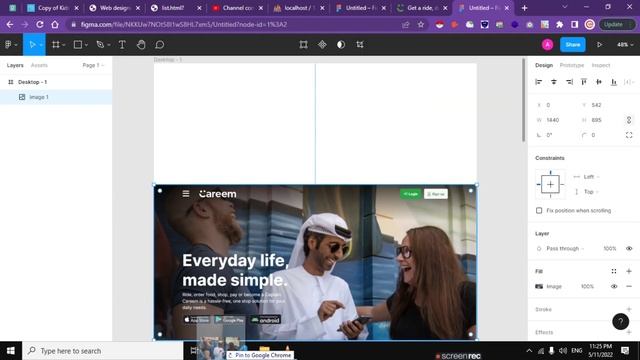This screenshot has height=360, width=640.
Task: Open the Move tool dropdown arrow
Action: 41,45
